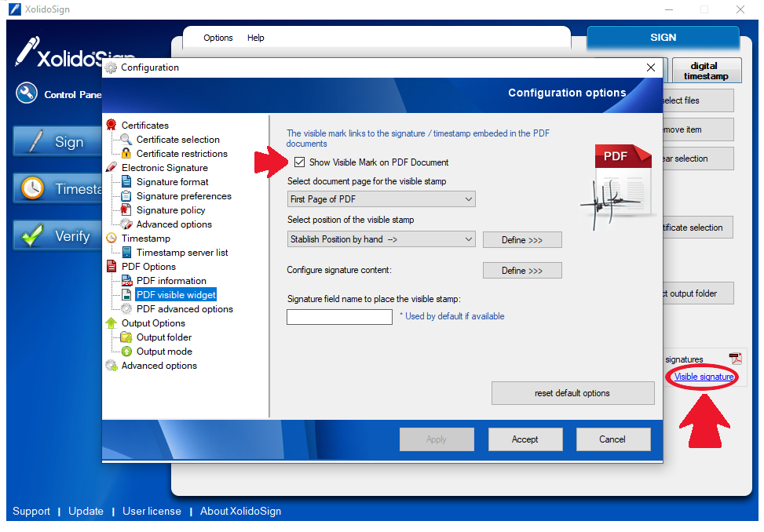Click the Output Options green arrow icon

click(111, 322)
